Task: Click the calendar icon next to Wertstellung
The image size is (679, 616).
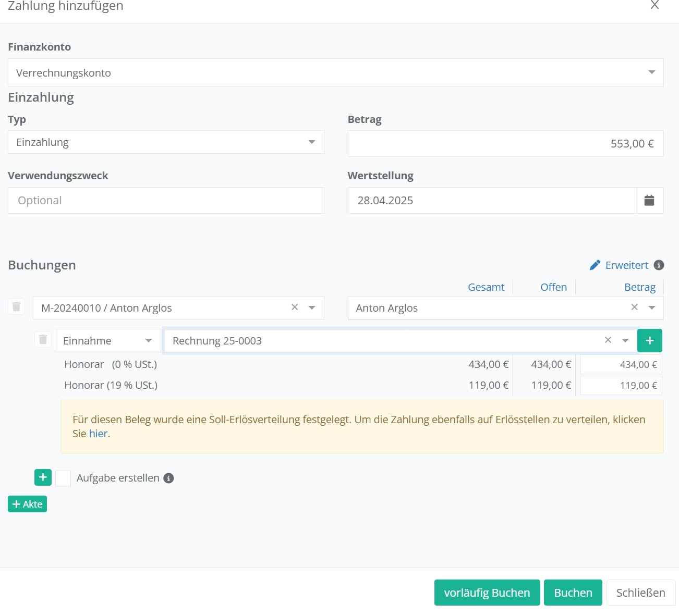Action: pyautogui.click(x=649, y=201)
